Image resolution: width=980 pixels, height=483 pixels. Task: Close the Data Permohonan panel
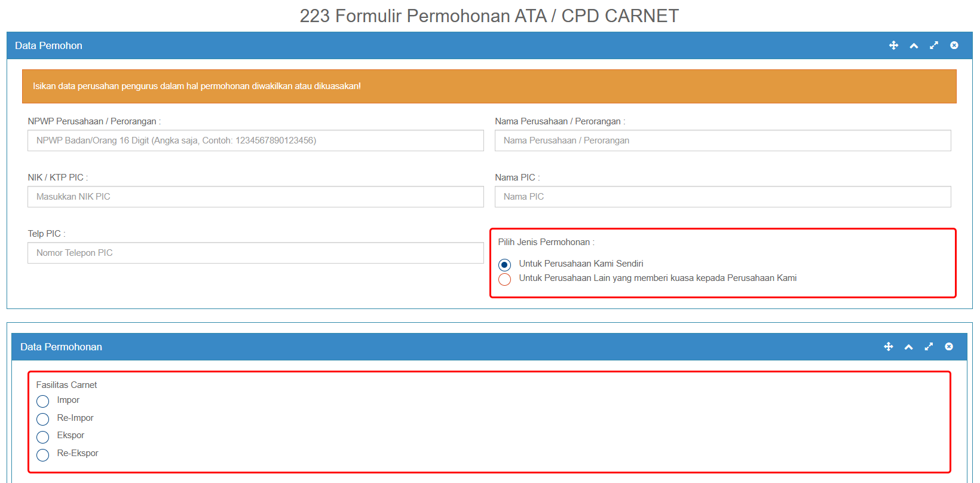coord(949,347)
